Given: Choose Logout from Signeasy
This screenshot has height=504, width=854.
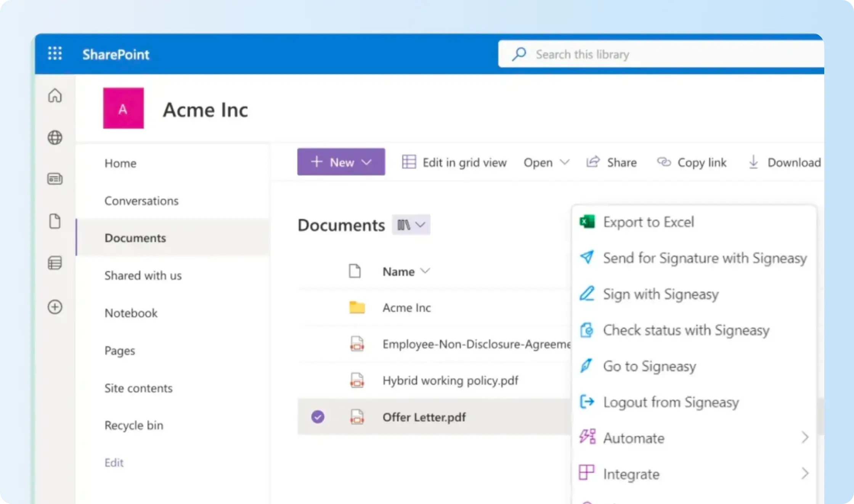Looking at the screenshot, I should [694, 402].
